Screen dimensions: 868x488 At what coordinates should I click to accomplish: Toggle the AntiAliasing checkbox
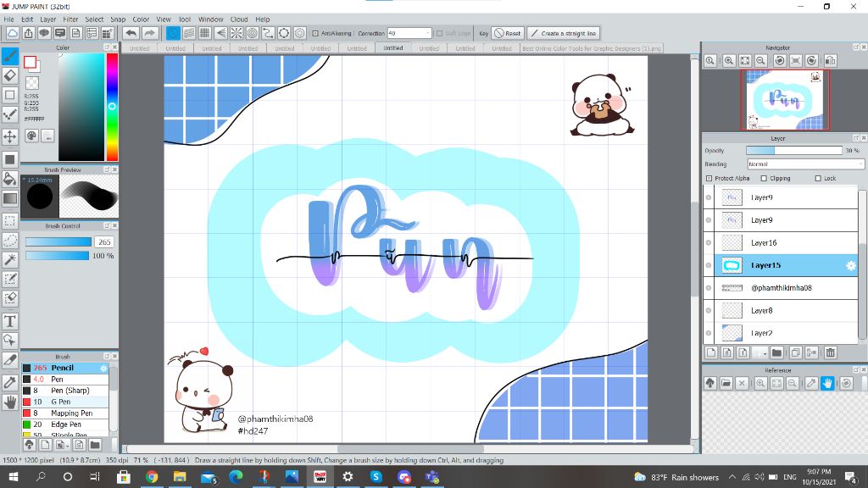point(315,33)
